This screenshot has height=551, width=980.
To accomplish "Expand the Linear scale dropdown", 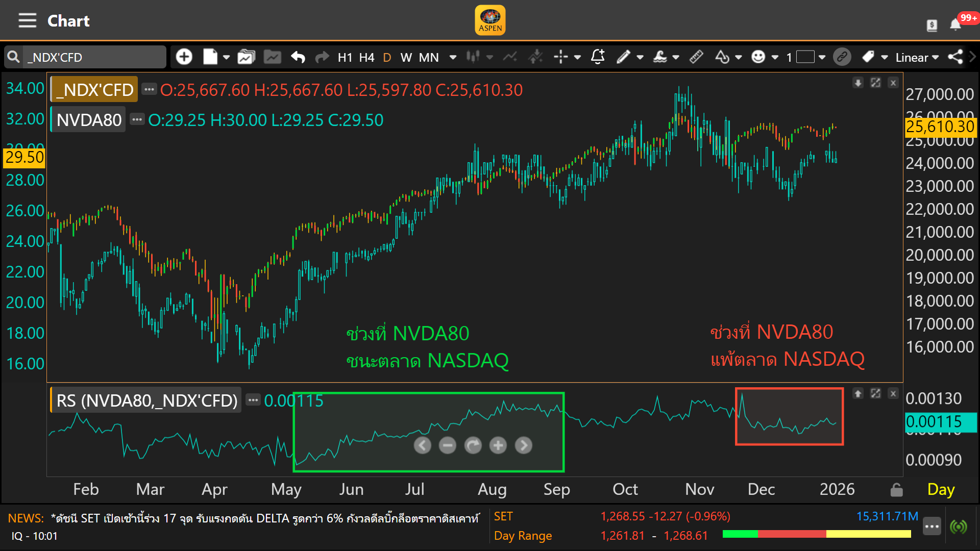I will click(917, 57).
